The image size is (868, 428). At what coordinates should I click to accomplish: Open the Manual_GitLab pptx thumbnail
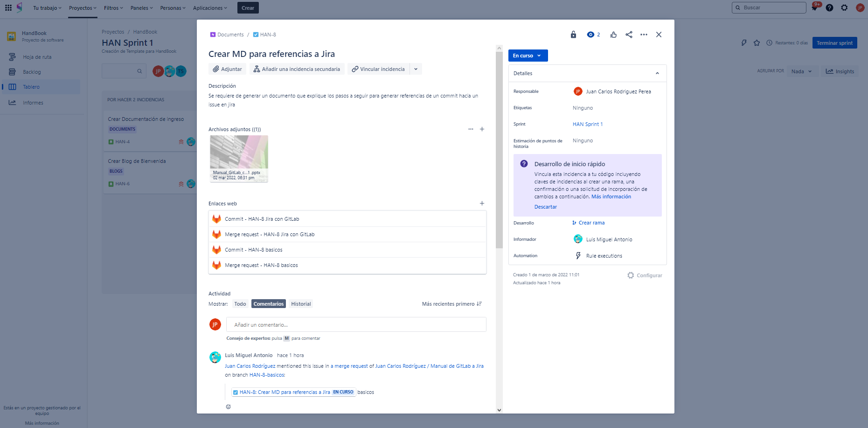point(239,158)
